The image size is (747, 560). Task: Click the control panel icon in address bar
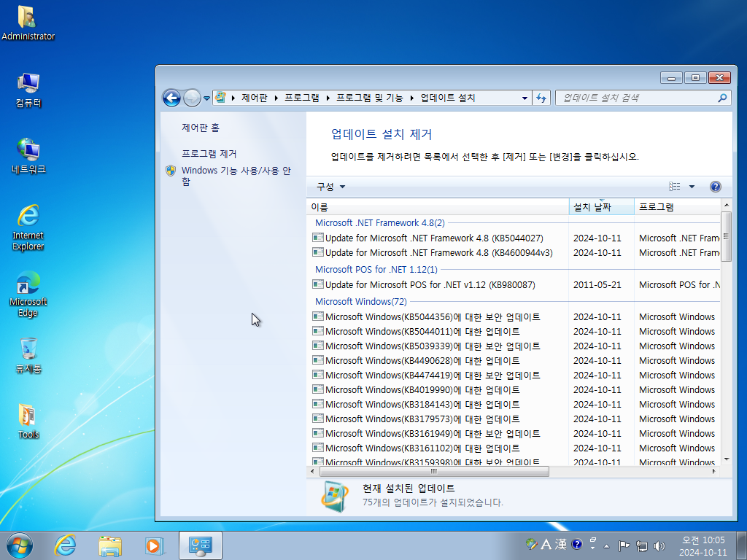[220, 98]
